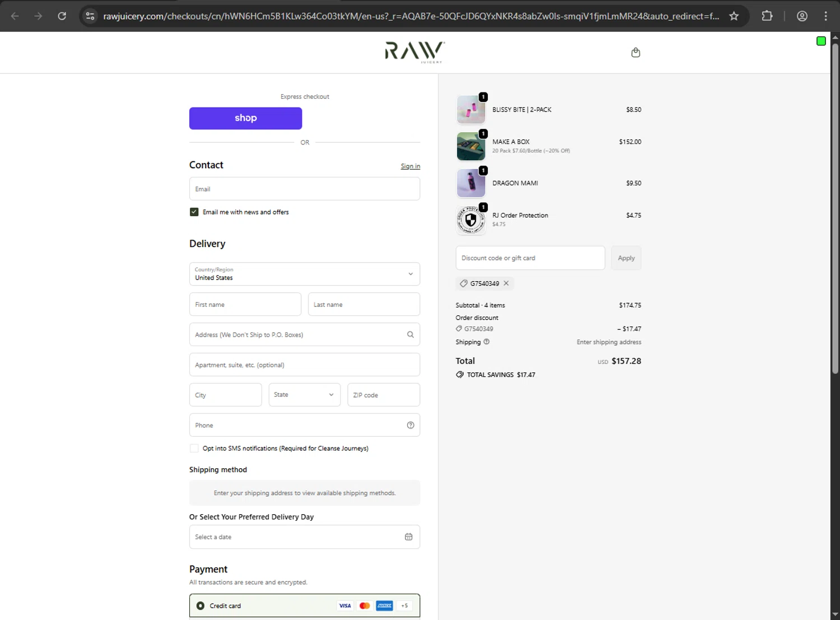Viewport: 840px width, 620px height.
Task: Click the green extension indicator square
Action: [821, 41]
